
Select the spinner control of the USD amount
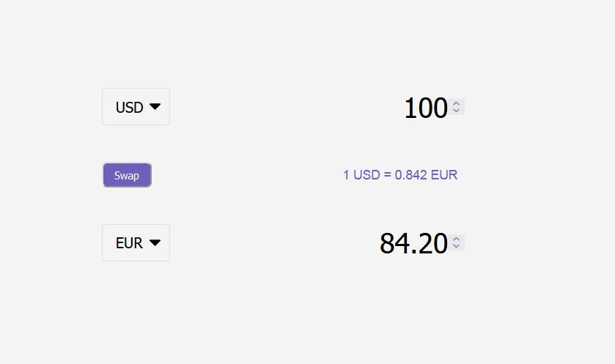(x=457, y=107)
